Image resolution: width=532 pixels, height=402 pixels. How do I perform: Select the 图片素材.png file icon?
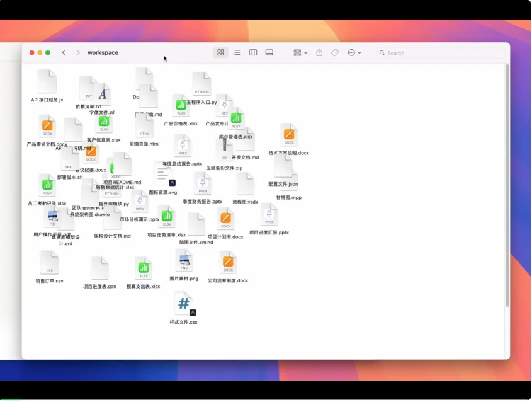184,260
